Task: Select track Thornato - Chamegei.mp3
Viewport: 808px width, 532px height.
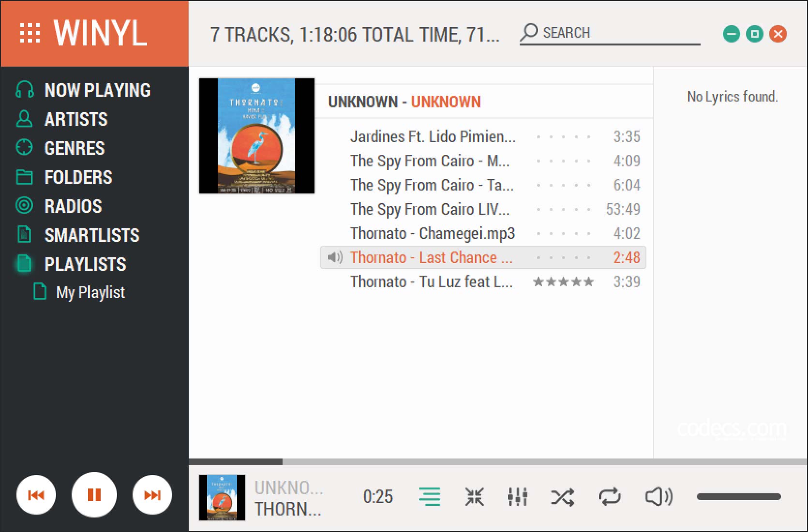Action: click(483, 233)
